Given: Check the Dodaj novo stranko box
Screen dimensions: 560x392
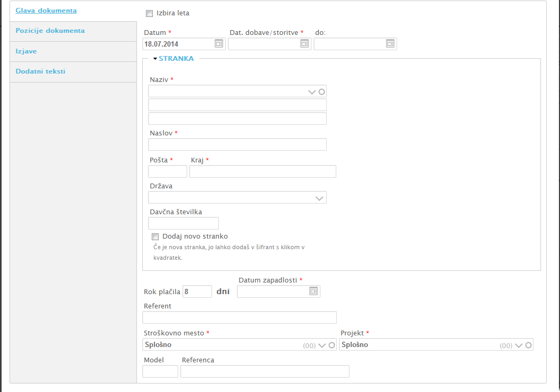Looking at the screenshot, I should coord(155,236).
